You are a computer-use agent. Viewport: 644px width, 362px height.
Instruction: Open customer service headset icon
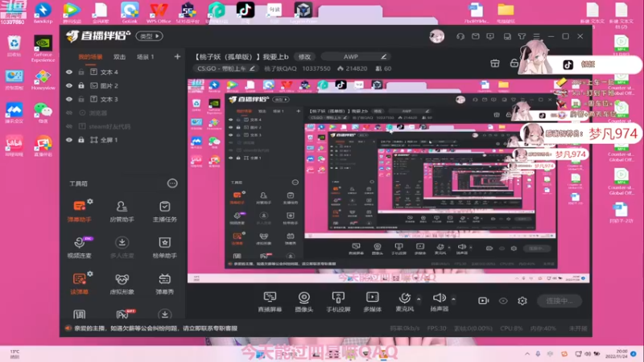[x=460, y=36]
